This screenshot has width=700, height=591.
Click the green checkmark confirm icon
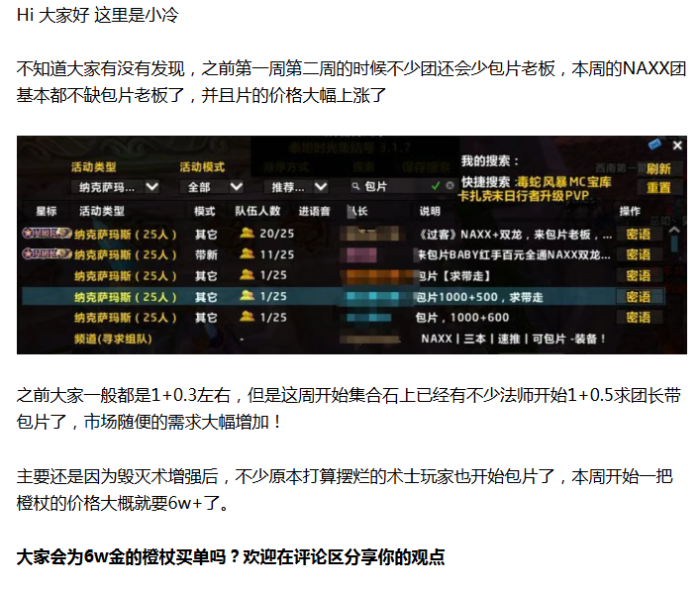pos(436,185)
